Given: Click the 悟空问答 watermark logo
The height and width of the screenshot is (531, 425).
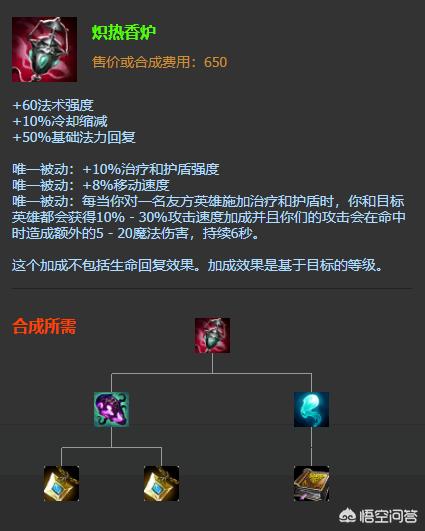Looking at the screenshot, I should pos(347,516).
